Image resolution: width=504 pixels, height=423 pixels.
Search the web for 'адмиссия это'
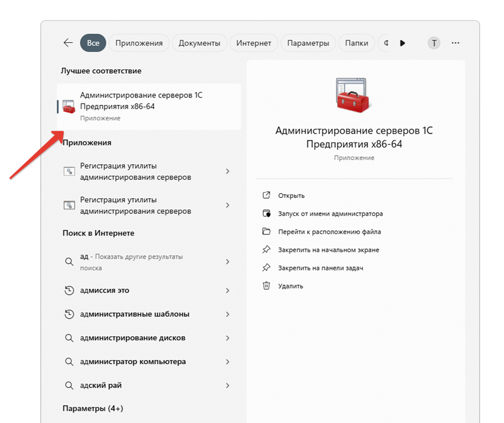pyautogui.click(x=149, y=290)
